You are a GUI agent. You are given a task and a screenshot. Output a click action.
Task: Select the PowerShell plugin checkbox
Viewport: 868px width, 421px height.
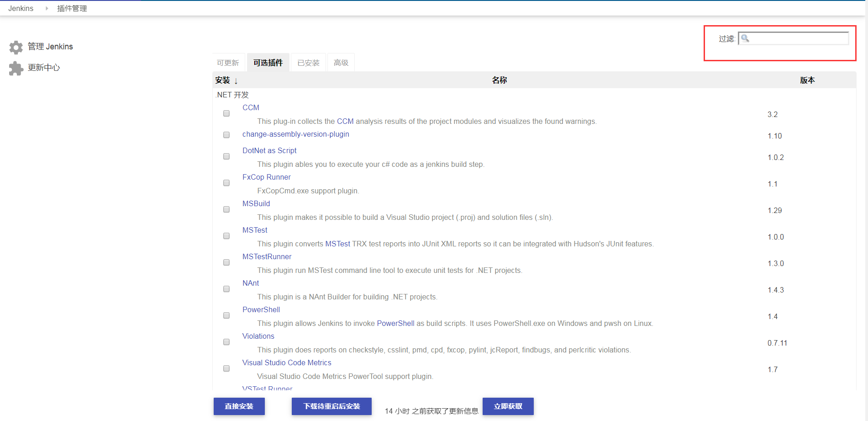point(226,315)
